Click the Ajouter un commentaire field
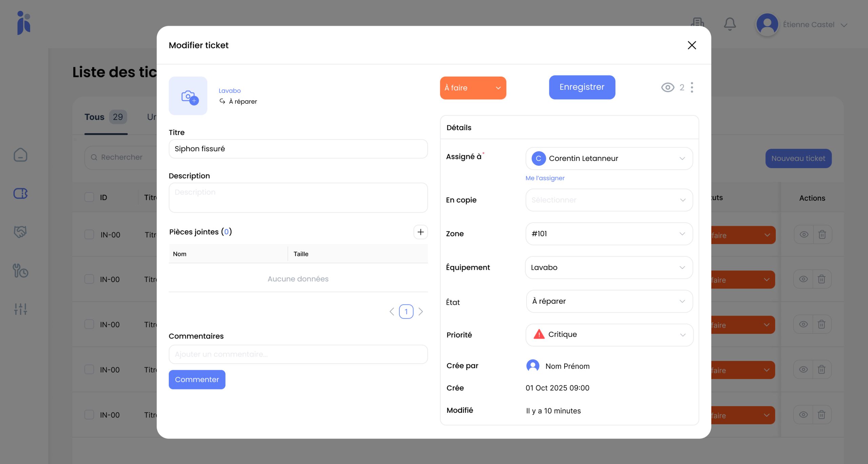 coord(298,354)
